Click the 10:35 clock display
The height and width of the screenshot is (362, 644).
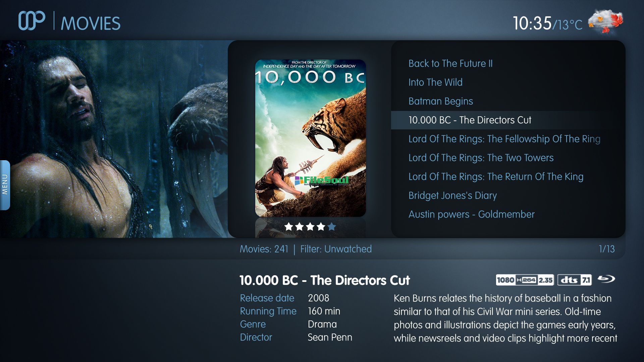coord(532,23)
